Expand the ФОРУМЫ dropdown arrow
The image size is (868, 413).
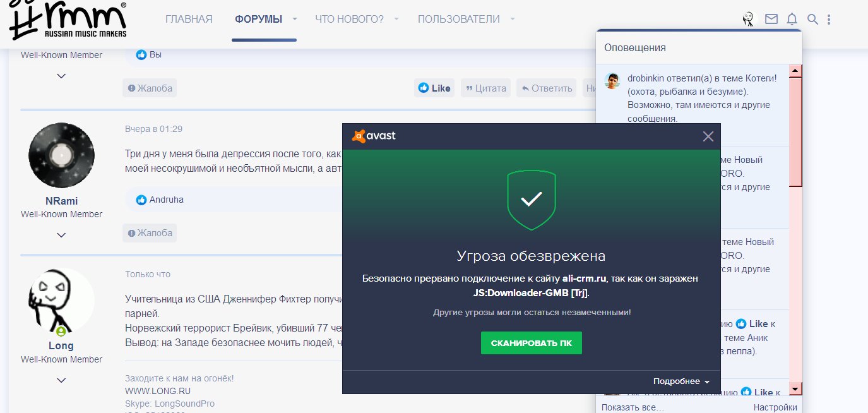[x=294, y=20]
